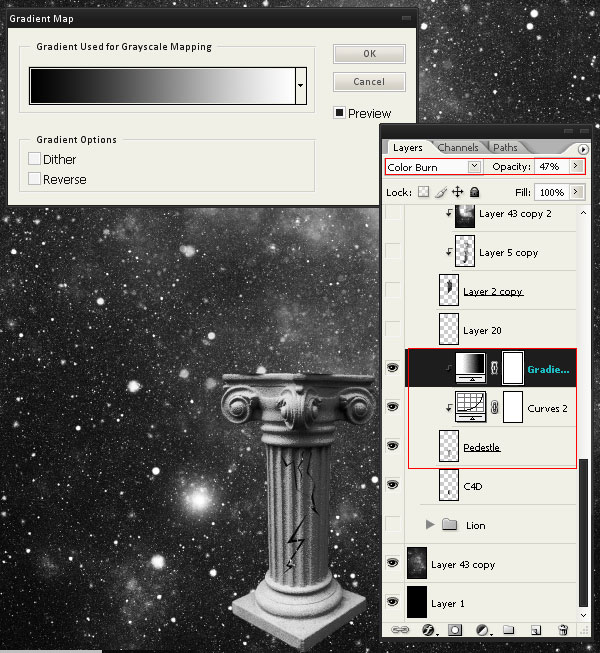This screenshot has width=600, height=653.
Task: Click the delete layer trash icon
Action: (563, 630)
